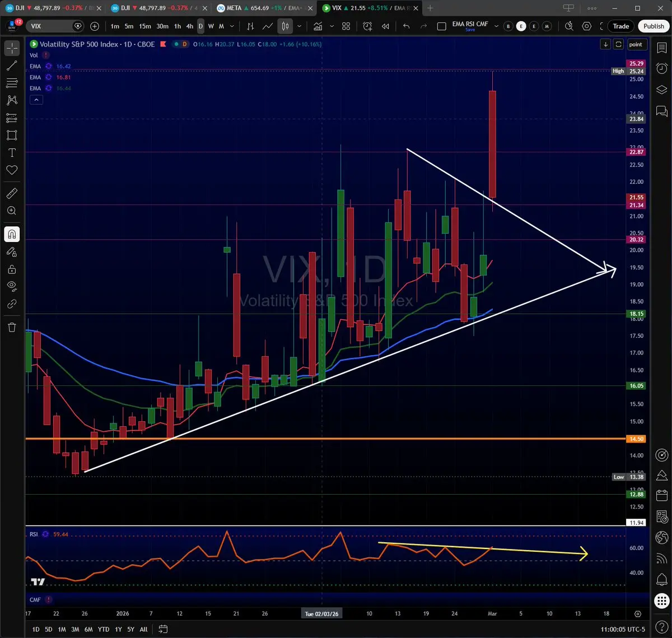Collapse the indicator legend chevron

36,100
